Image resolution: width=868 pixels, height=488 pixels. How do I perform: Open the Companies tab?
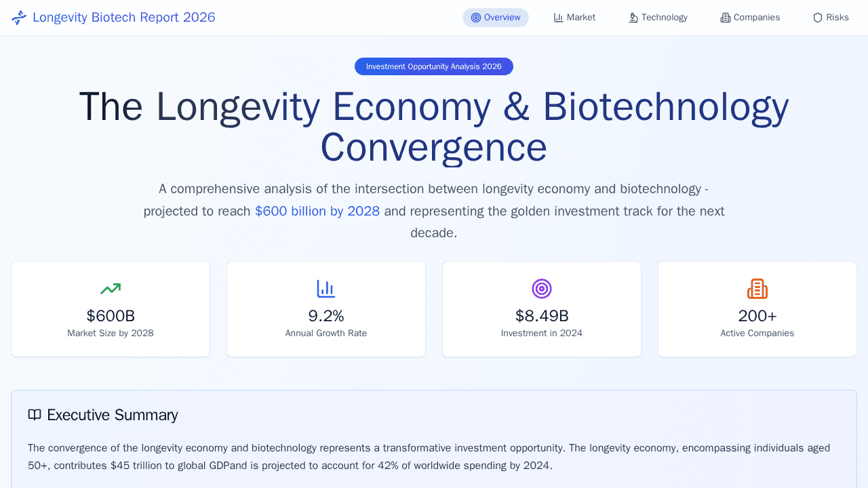(750, 18)
